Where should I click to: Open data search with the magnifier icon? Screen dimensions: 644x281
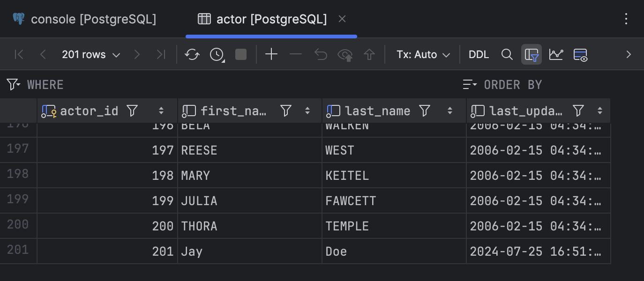(x=507, y=54)
